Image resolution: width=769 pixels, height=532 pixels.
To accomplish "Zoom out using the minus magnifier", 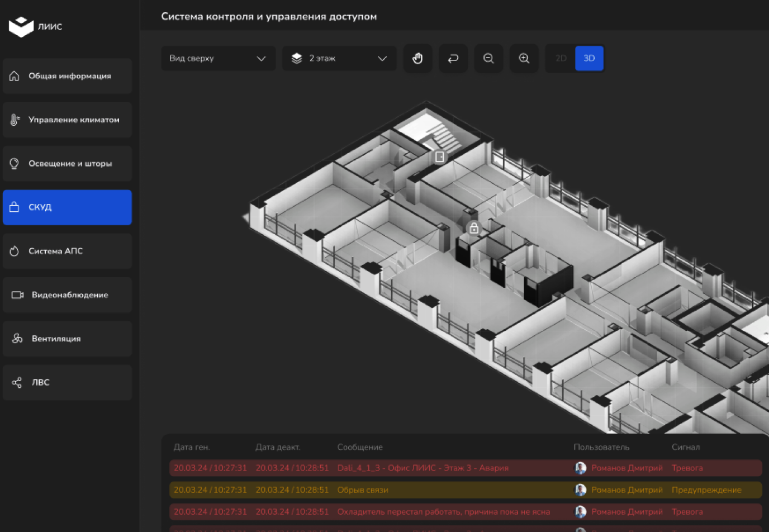I will point(488,58).
